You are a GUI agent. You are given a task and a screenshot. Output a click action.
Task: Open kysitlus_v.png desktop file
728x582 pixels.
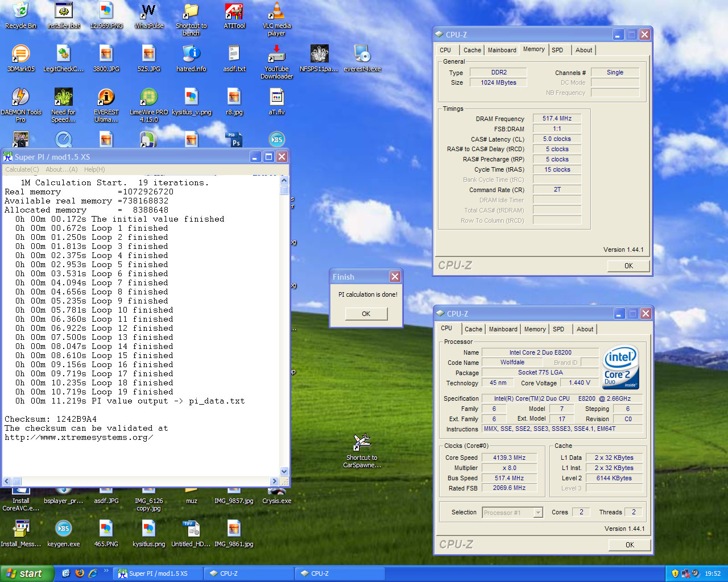click(x=191, y=102)
